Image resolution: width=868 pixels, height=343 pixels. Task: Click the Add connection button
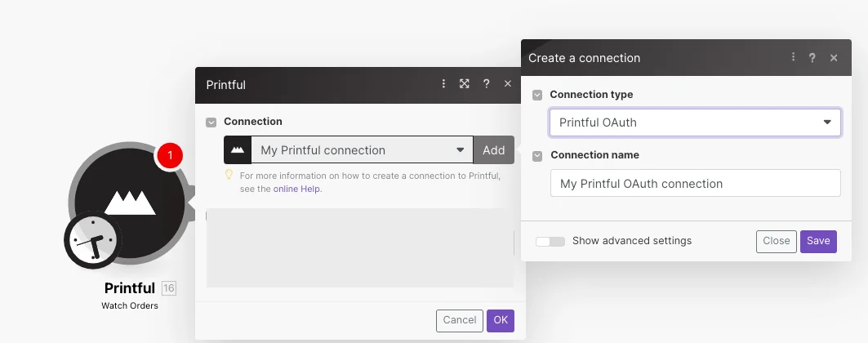click(494, 150)
